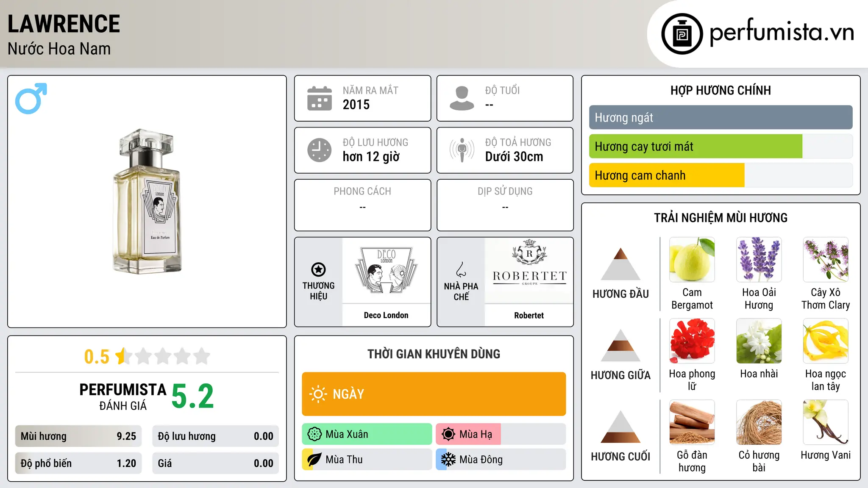868x488 pixels.
Task: Click the perfumista.vn site name
Action: (782, 32)
